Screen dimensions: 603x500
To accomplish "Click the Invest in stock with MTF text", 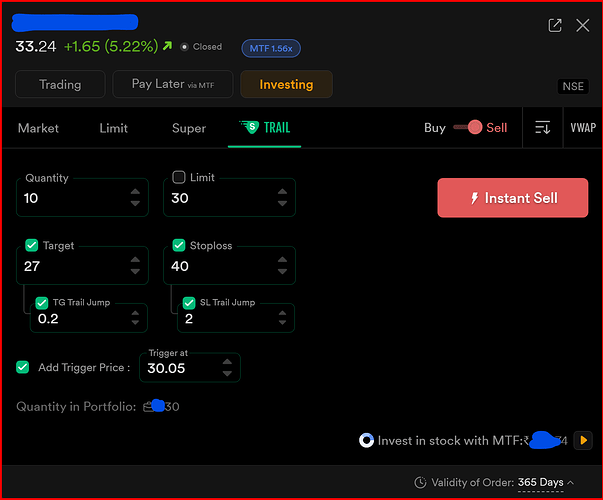I will [x=449, y=440].
